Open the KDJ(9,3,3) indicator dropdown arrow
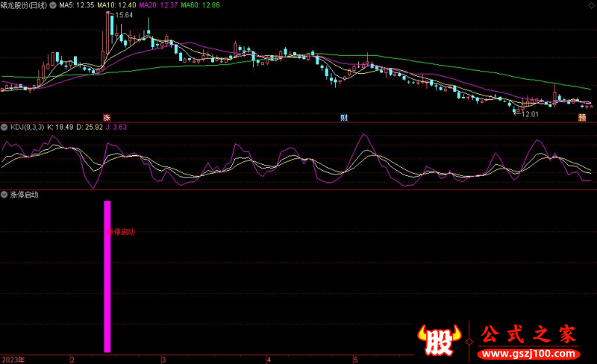Screen dimensions: 597x364 (4, 128)
